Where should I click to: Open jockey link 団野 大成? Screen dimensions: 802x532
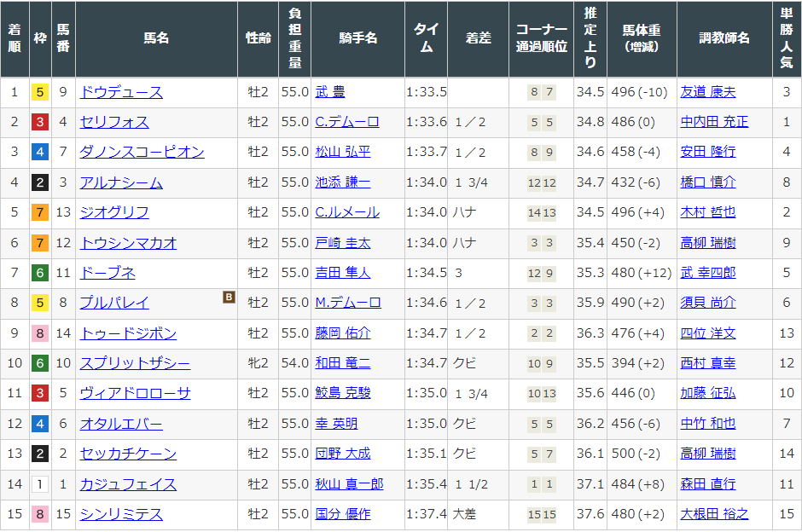pos(343,454)
